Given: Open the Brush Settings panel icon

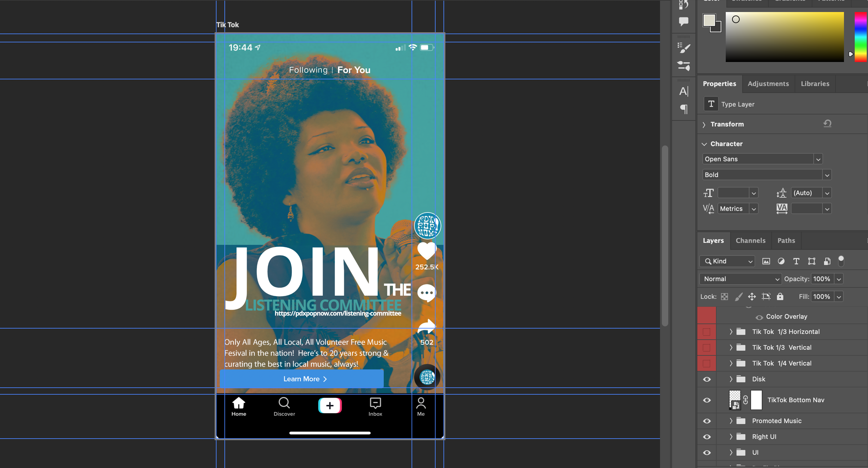Looking at the screenshot, I should point(683,48).
